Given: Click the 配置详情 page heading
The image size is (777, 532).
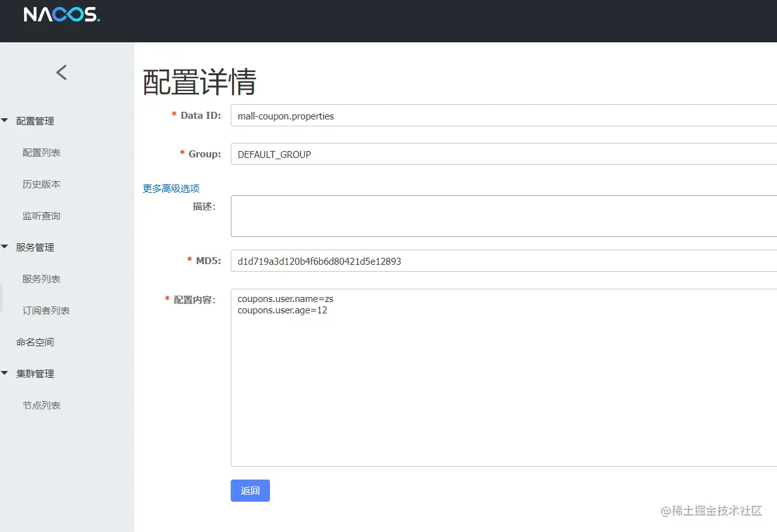Looking at the screenshot, I should (200, 82).
